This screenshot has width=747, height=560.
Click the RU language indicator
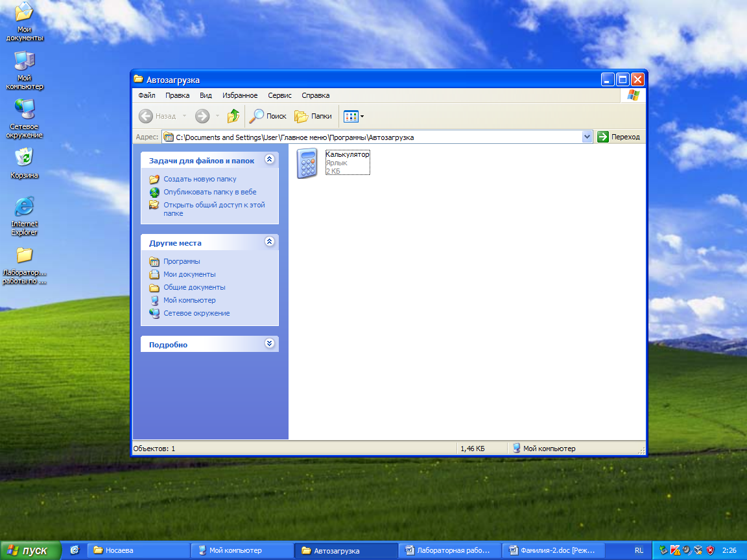pyautogui.click(x=638, y=550)
